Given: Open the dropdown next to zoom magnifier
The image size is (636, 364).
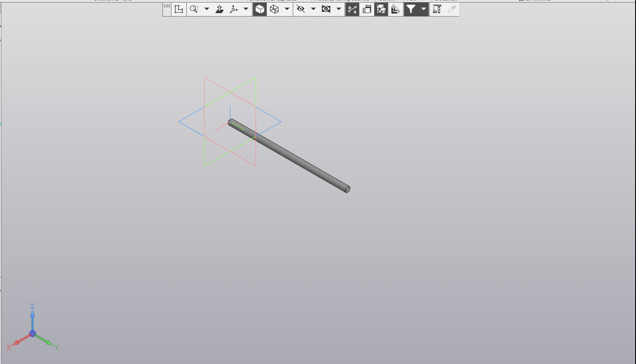Looking at the screenshot, I should pyautogui.click(x=207, y=9).
